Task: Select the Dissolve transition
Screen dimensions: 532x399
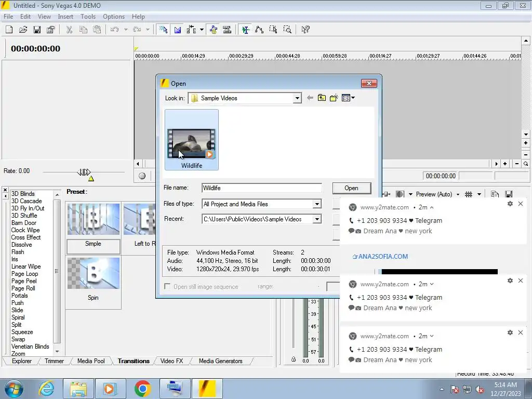Action: [x=22, y=245]
